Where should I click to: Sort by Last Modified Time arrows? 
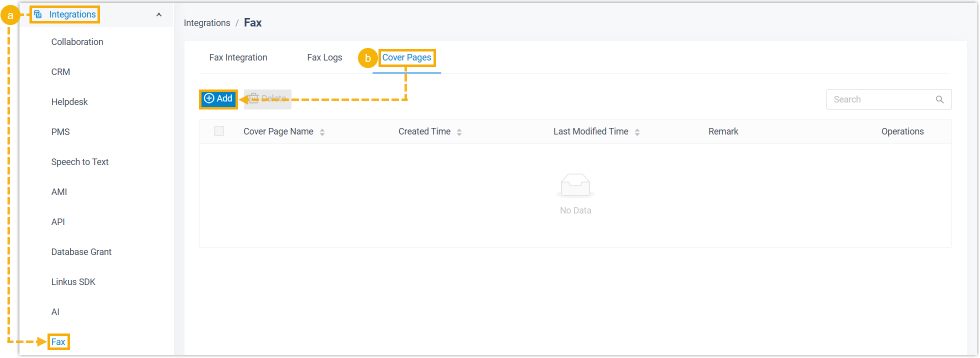pos(637,132)
